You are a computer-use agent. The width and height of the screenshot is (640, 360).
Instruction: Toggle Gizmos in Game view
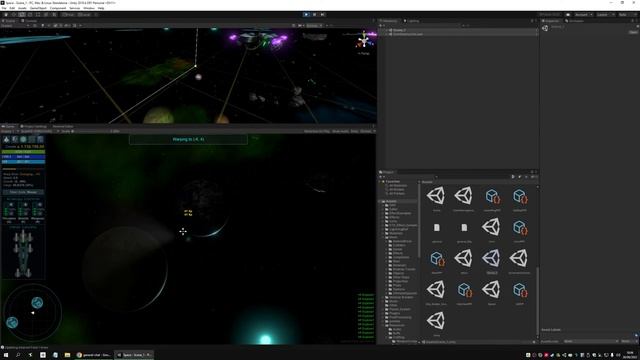[x=367, y=131]
